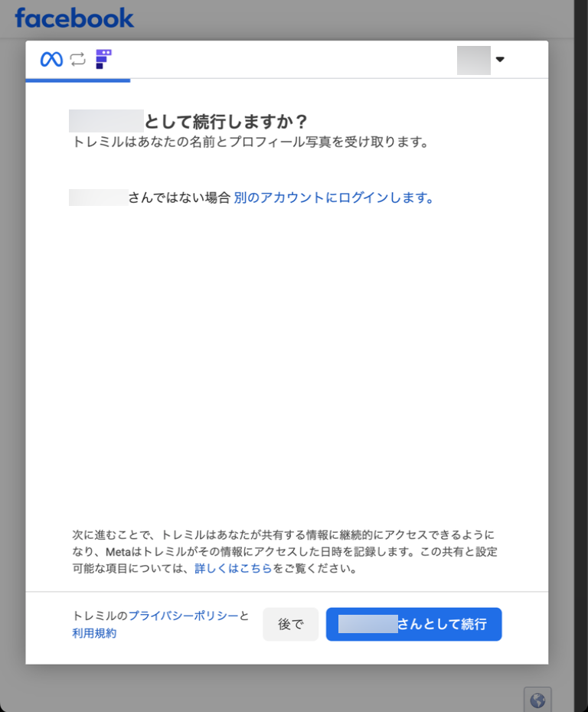Click the text about 名前とプロフィール写真

(250, 142)
